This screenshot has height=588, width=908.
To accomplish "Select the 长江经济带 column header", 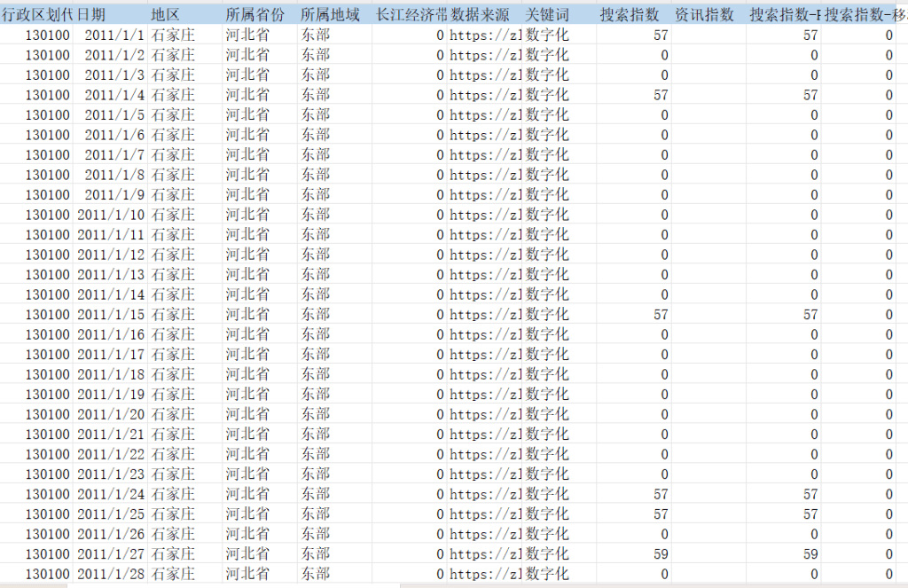I will point(410,14).
